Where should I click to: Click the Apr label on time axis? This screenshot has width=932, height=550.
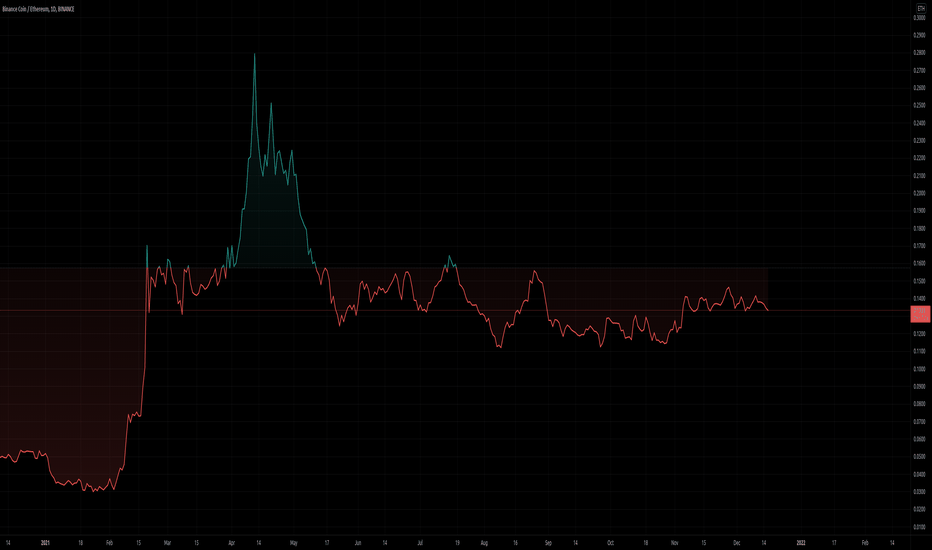pos(232,543)
